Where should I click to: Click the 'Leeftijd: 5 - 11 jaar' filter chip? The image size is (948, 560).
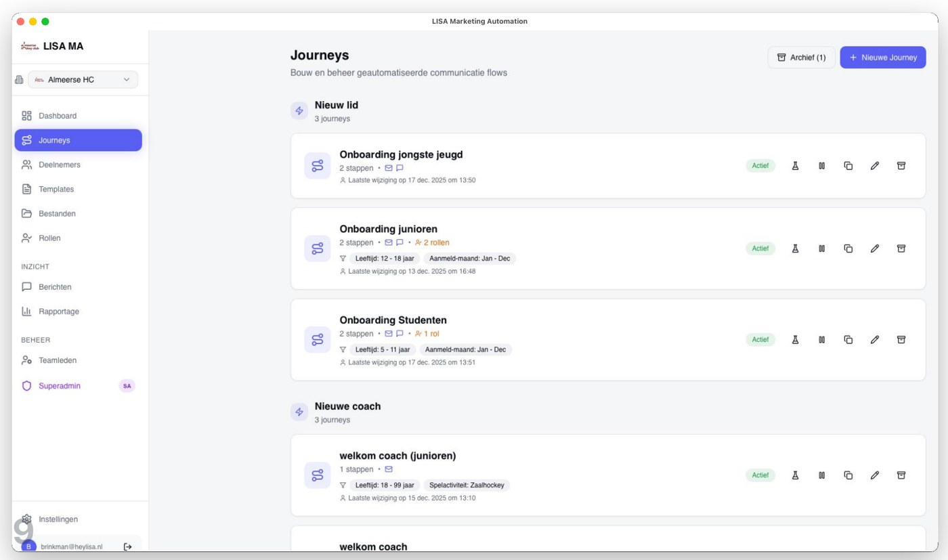[x=383, y=350]
